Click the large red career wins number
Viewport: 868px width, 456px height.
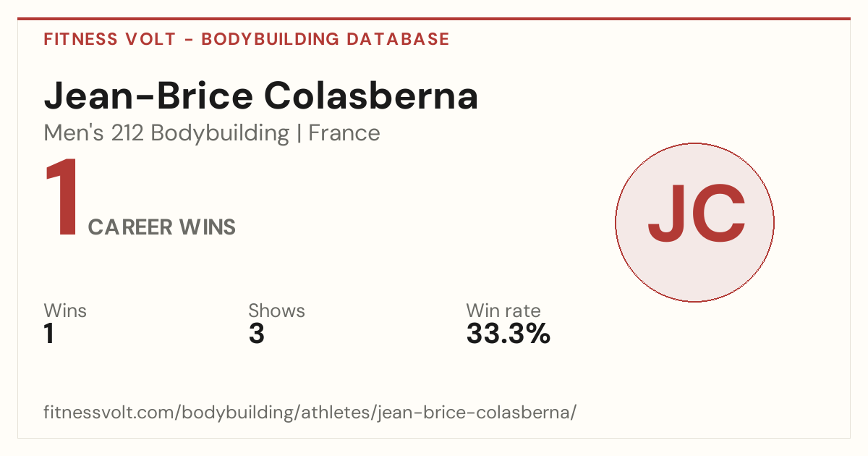61,198
